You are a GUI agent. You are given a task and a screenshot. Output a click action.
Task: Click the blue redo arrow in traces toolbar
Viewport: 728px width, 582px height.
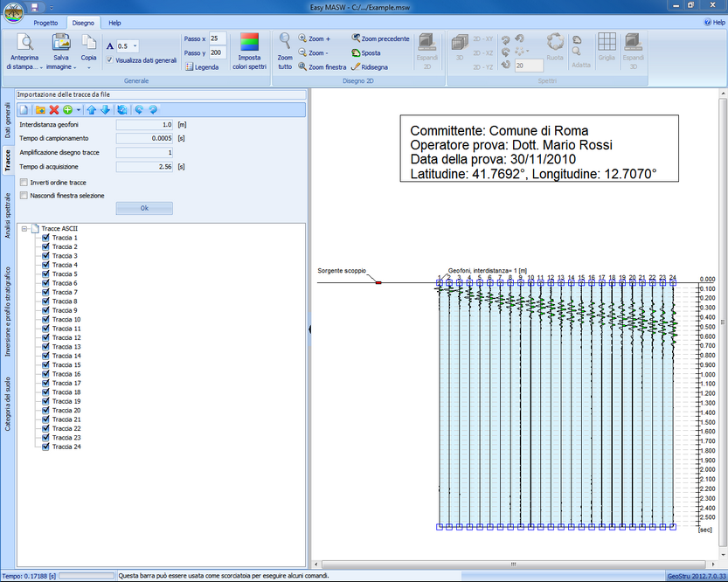(153, 110)
